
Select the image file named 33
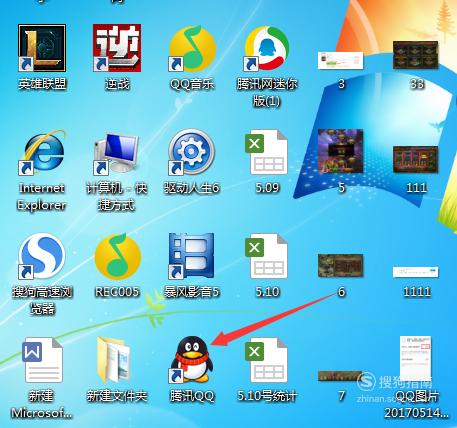click(x=415, y=55)
